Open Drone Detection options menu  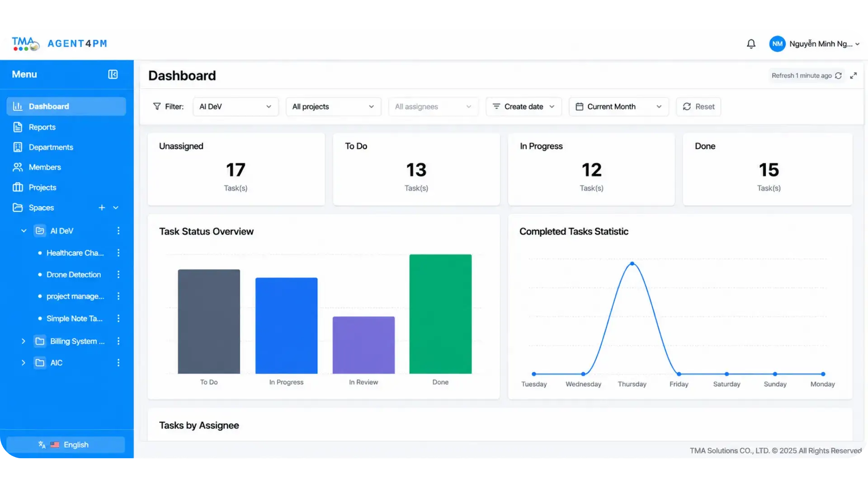pos(118,275)
